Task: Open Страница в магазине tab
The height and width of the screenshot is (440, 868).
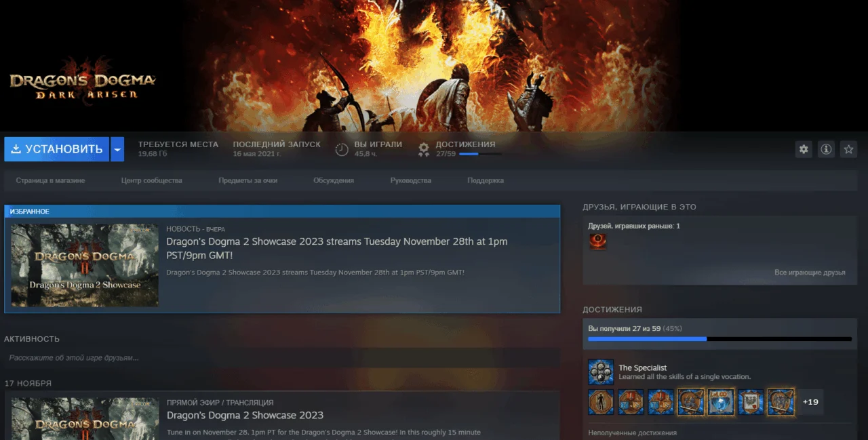Action: [x=51, y=180]
